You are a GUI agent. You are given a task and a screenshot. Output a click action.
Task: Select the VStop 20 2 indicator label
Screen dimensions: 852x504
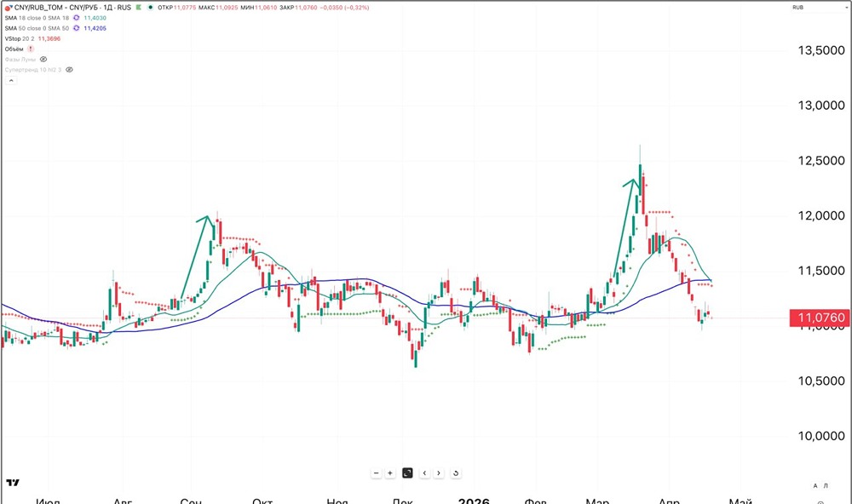(20, 38)
